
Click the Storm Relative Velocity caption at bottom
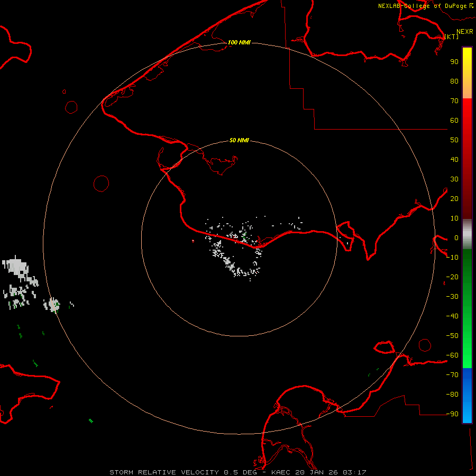point(238,472)
